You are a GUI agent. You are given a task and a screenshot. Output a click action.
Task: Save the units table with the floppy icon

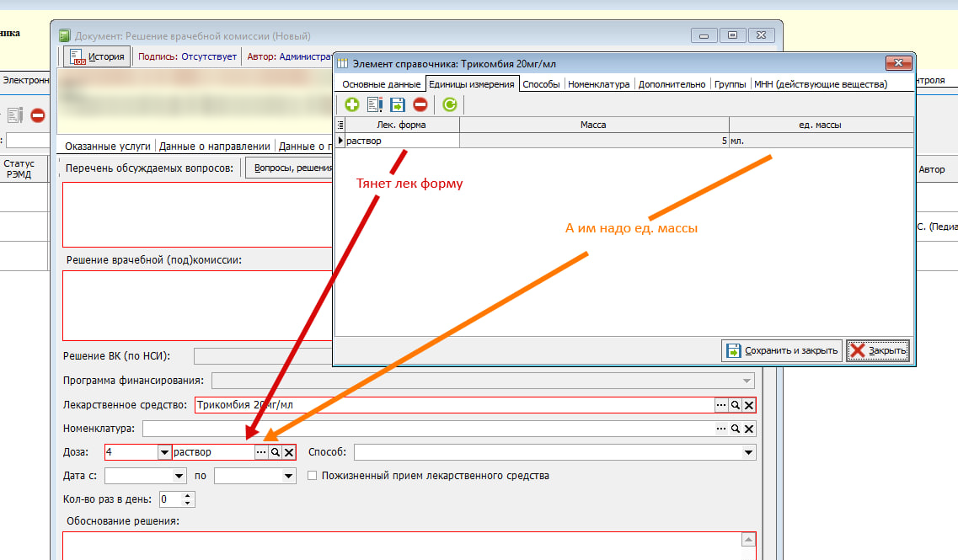point(398,104)
